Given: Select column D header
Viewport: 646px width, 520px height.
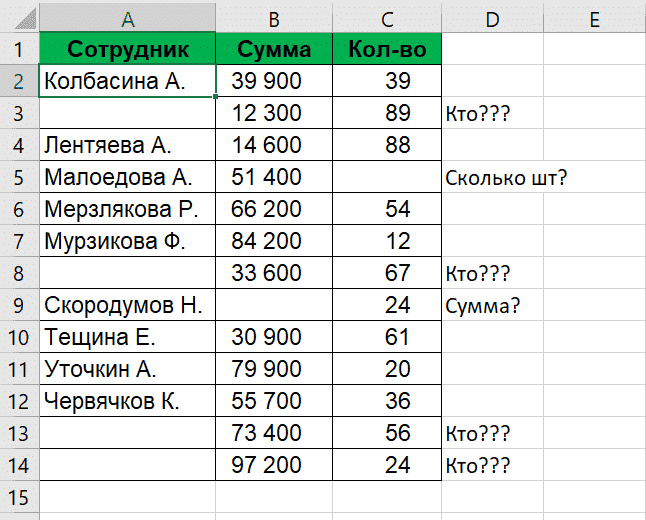Looking at the screenshot, I should pos(492,18).
